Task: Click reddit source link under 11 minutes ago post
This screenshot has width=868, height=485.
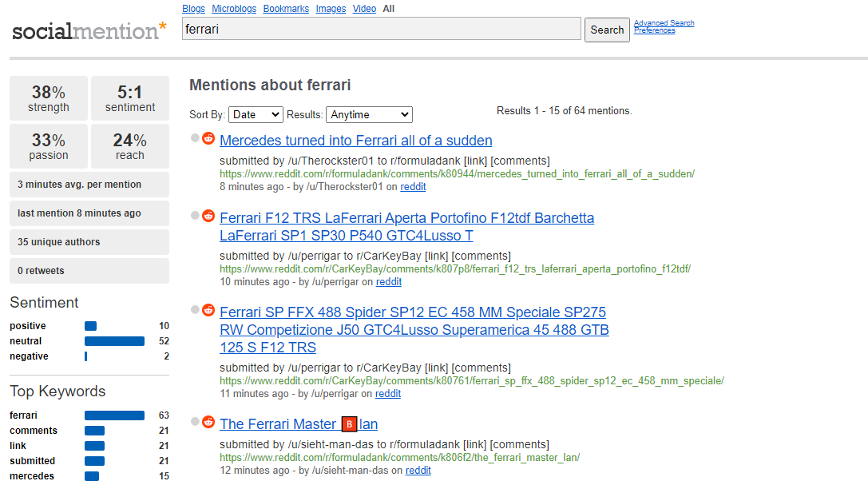Action: [x=388, y=394]
